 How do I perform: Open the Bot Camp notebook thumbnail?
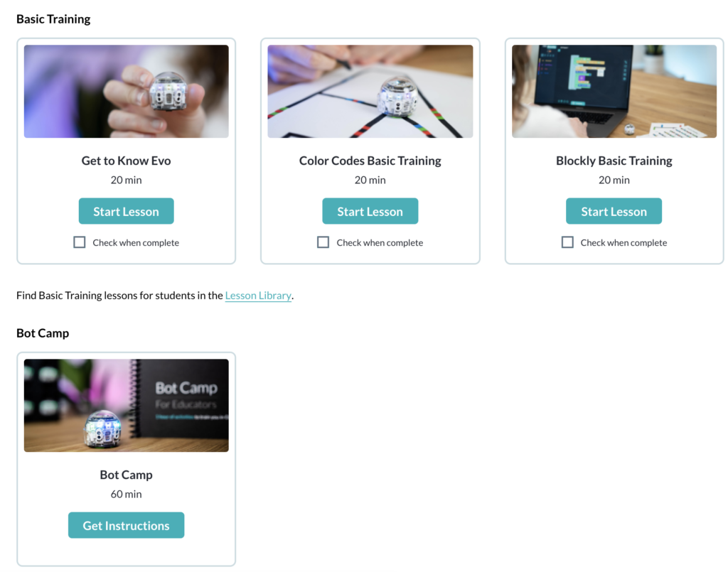pos(127,406)
